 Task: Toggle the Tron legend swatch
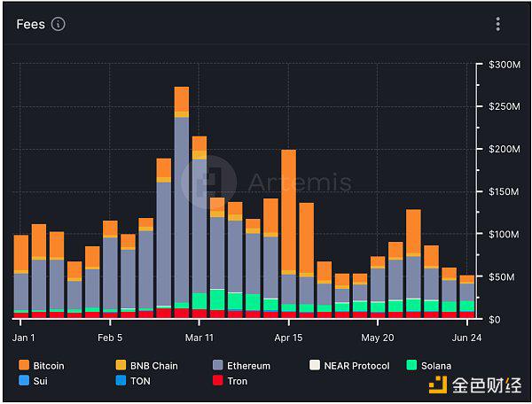pyautogui.click(x=218, y=380)
